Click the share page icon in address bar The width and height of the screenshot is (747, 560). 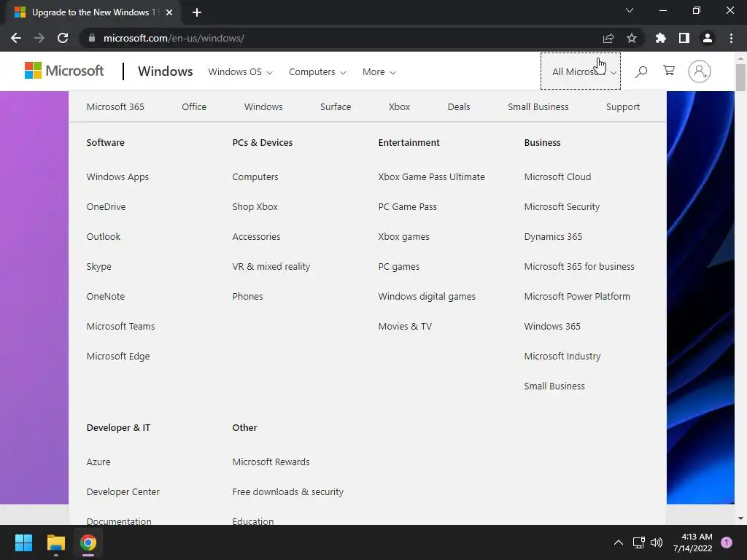(x=608, y=38)
